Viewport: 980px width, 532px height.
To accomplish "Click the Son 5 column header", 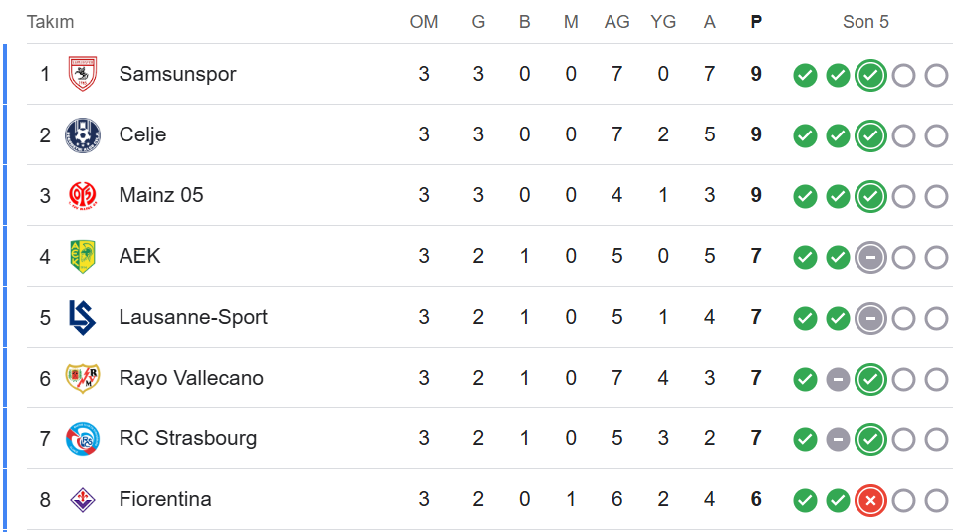I will click(865, 22).
